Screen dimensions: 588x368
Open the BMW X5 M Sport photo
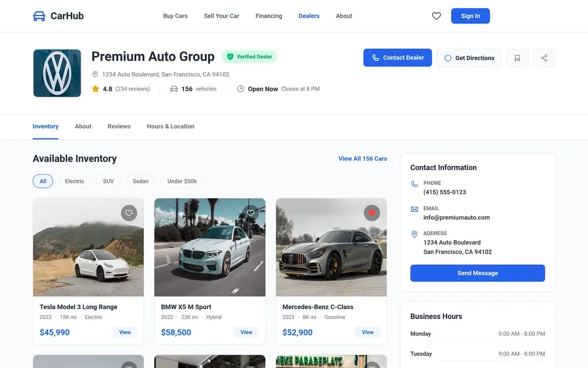tap(210, 247)
